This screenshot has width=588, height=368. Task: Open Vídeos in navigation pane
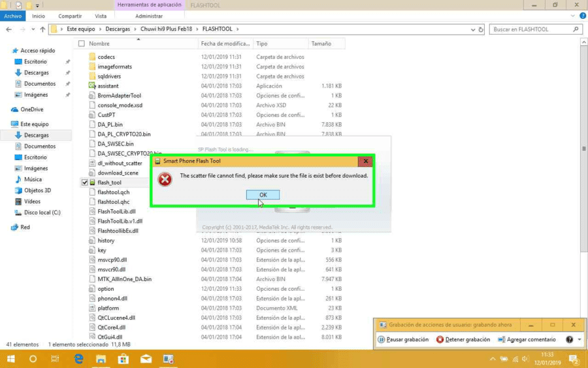[x=32, y=201]
